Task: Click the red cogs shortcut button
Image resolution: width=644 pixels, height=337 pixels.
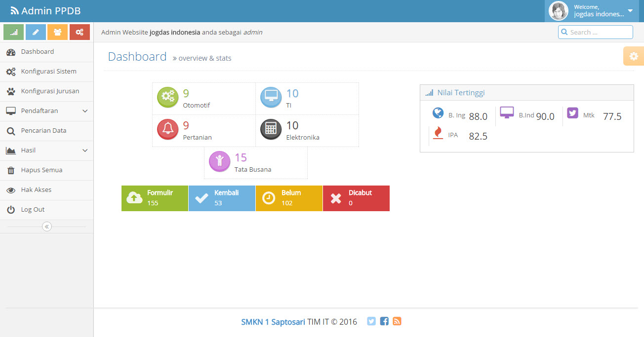Action: coord(80,32)
